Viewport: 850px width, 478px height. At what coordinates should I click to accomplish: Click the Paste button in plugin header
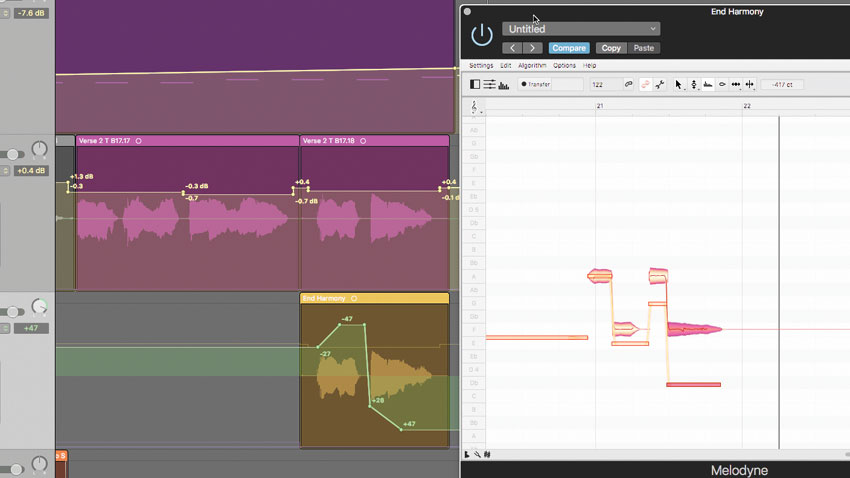[x=643, y=48]
